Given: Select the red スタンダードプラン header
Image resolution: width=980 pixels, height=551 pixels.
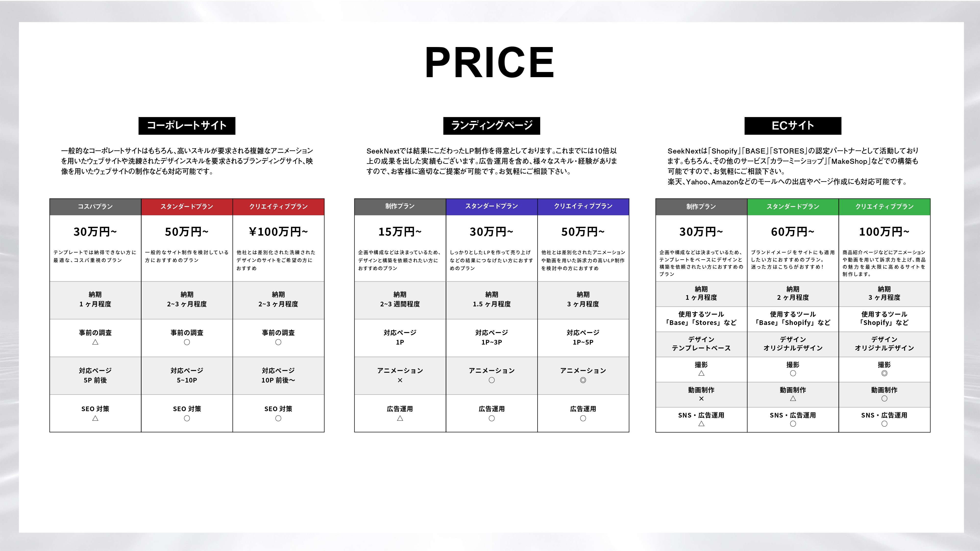Looking at the screenshot, I should pos(187,206).
